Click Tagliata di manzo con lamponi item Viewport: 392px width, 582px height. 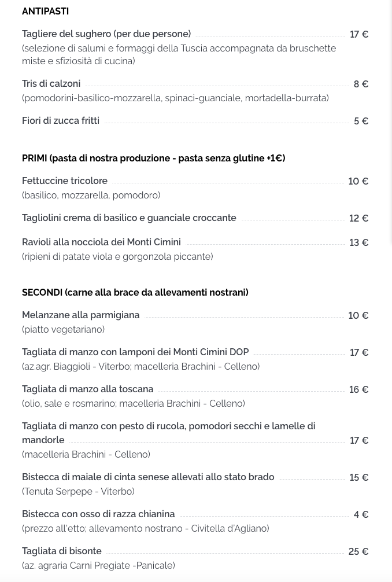click(135, 352)
